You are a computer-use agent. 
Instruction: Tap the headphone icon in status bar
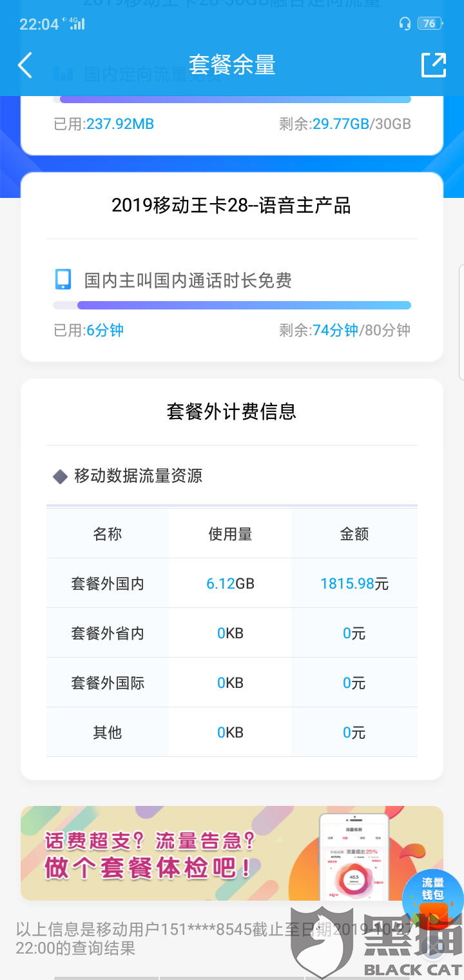coord(405,24)
